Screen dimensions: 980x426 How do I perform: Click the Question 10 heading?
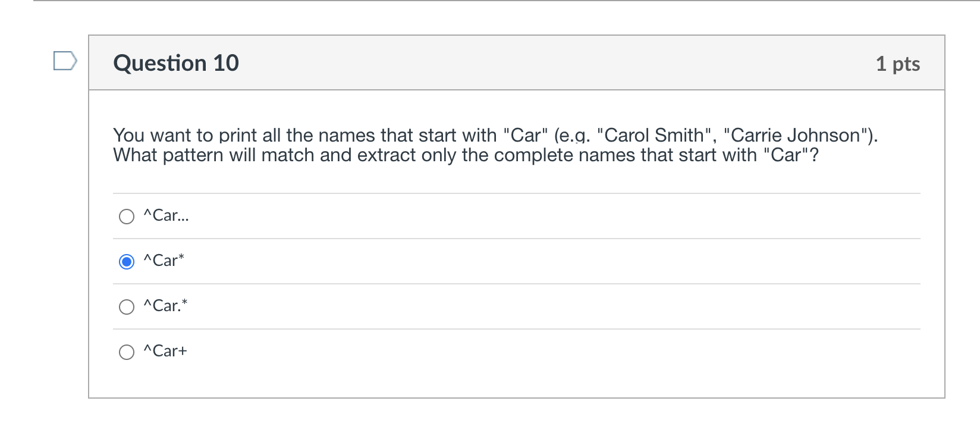tap(176, 63)
